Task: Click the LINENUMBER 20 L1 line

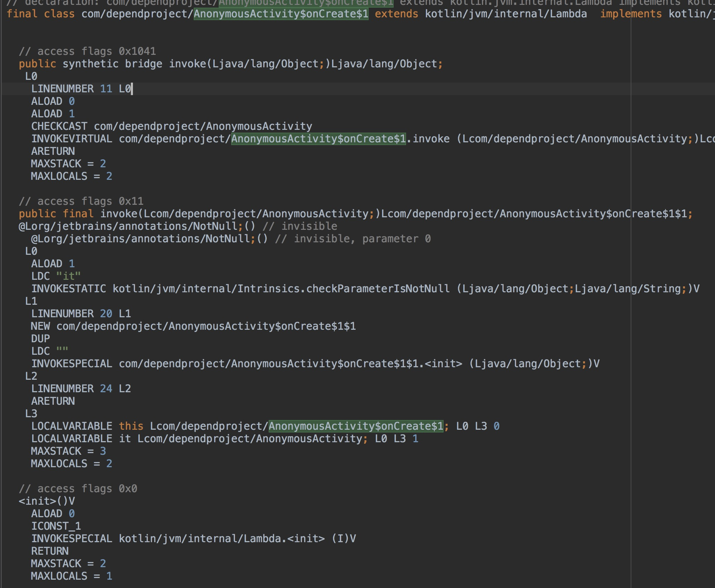Action: click(x=81, y=314)
